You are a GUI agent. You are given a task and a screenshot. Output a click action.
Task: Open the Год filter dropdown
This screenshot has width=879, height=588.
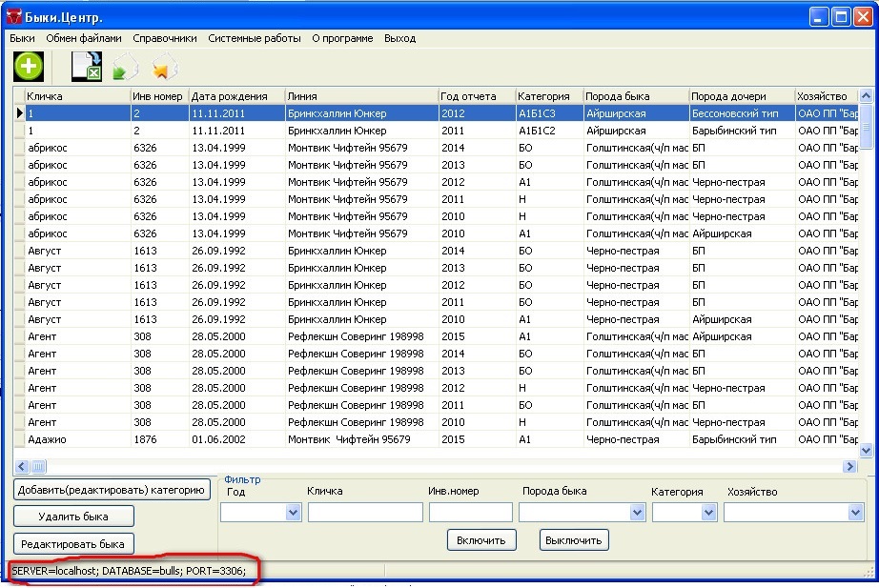coord(293,513)
